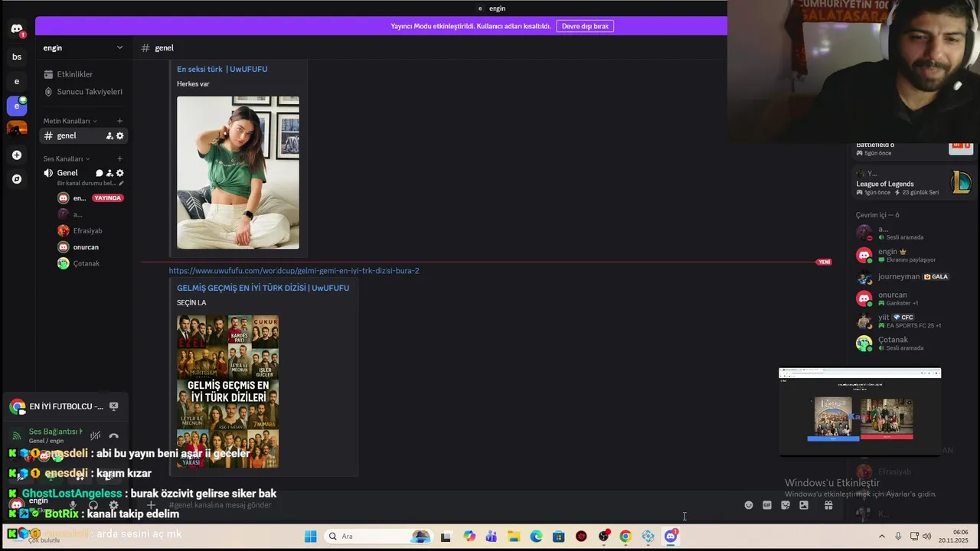
Task: Open Microsoft Edge from taskbar
Action: point(536,536)
